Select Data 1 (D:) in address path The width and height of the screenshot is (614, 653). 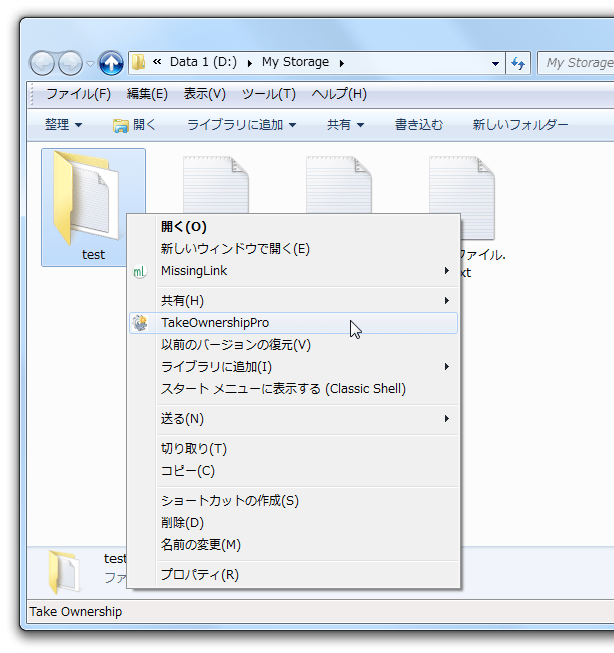203,62
